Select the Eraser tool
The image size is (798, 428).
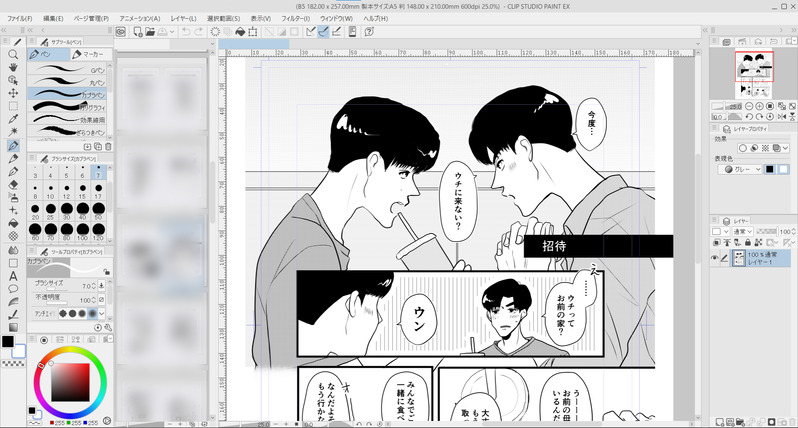(x=13, y=184)
